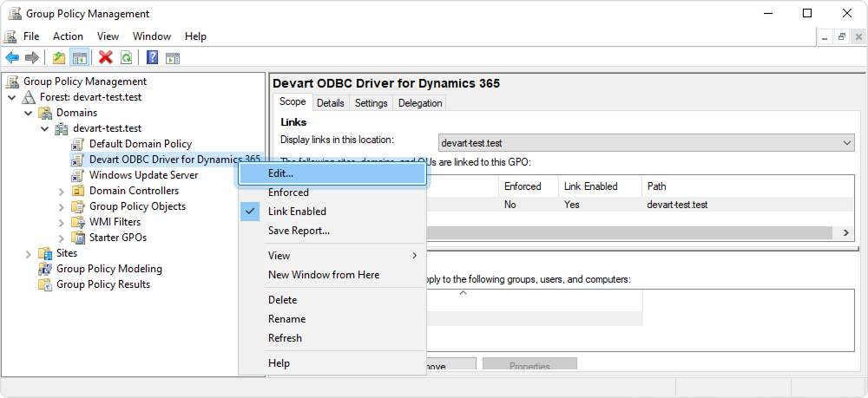Click the title bar application icon

15,13
